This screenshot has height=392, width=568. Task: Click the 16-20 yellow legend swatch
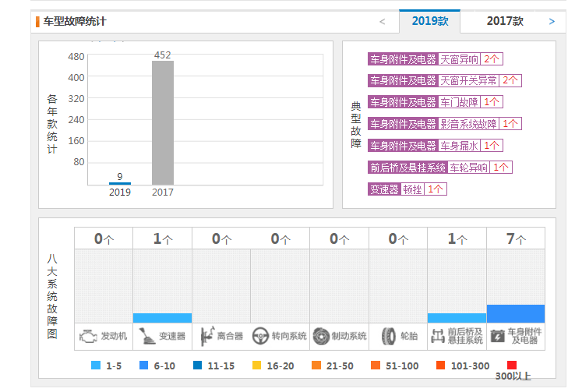(x=256, y=366)
